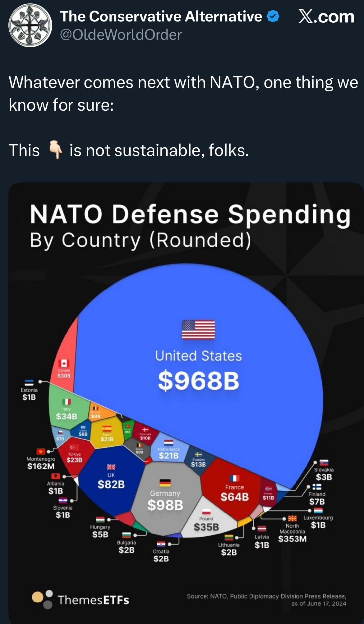364x624 pixels.
Task: Click the blue verified checkmark badge
Action: pos(273,16)
